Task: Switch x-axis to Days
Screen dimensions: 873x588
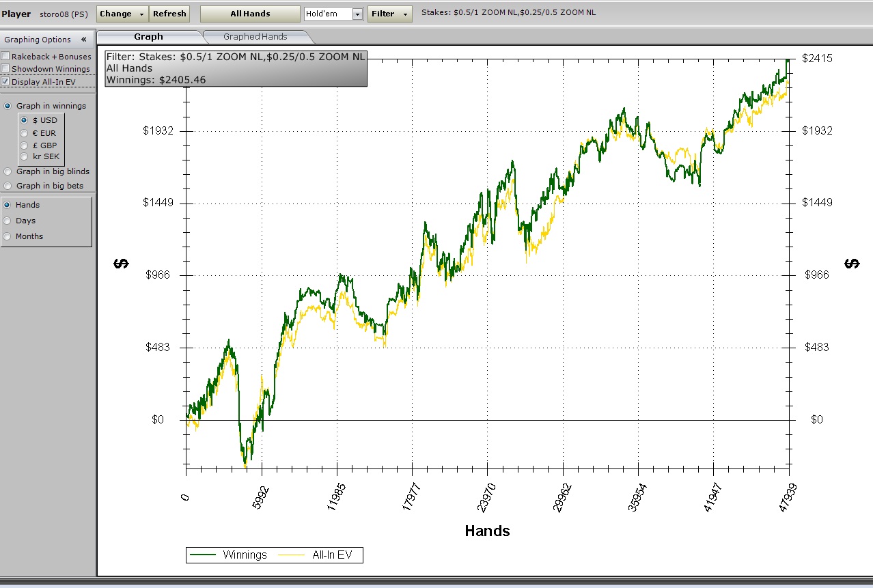Action: point(8,221)
